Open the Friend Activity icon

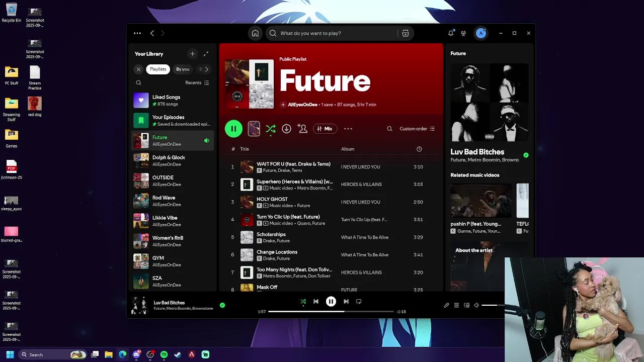tap(463, 33)
